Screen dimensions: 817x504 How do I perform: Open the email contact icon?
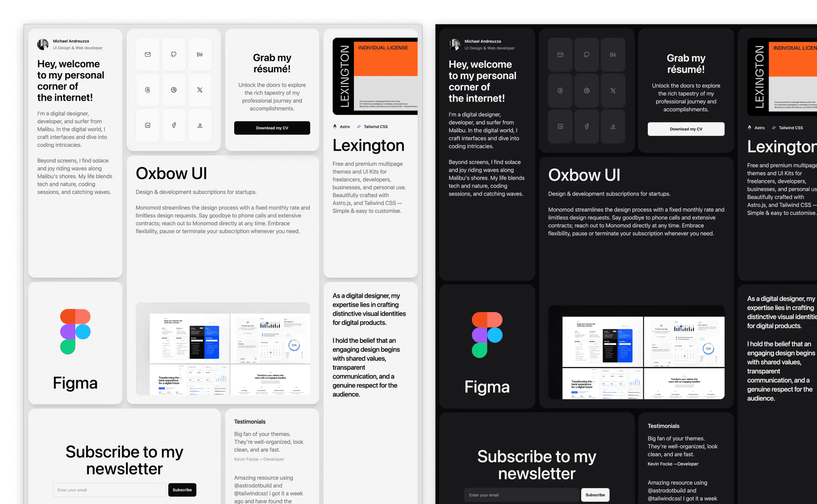click(147, 54)
